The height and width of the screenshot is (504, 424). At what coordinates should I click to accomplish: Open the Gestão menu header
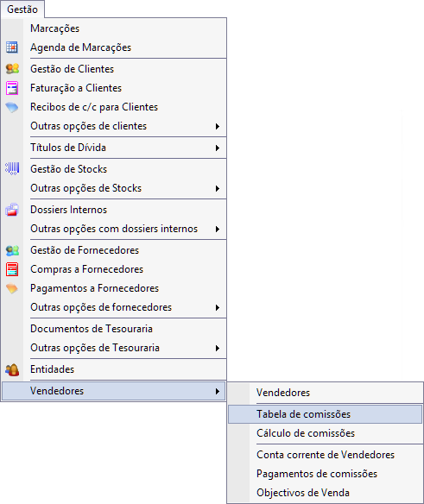click(22, 9)
